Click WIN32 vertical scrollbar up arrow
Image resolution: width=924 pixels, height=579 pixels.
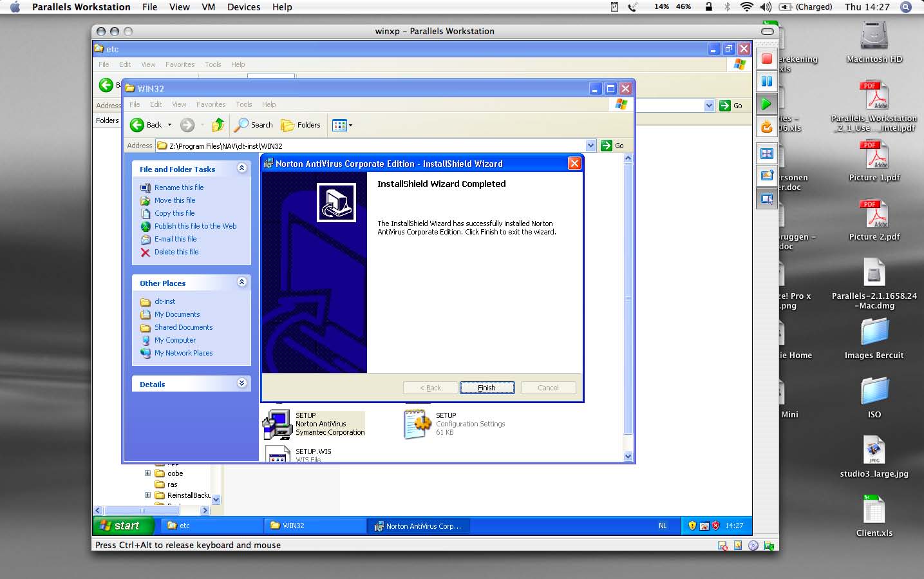[x=628, y=158]
